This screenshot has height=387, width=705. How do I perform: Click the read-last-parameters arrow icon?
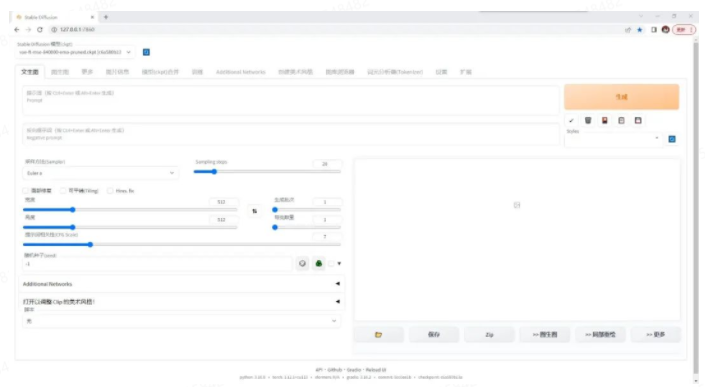click(x=571, y=120)
